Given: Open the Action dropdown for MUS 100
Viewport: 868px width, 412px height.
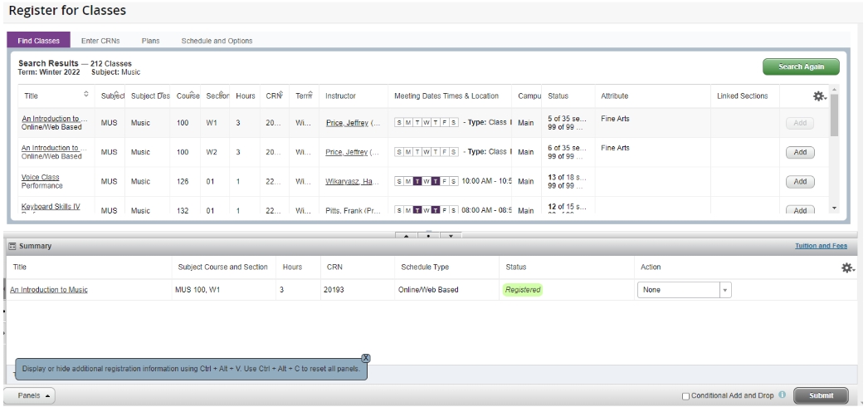Looking at the screenshot, I should [x=685, y=290].
